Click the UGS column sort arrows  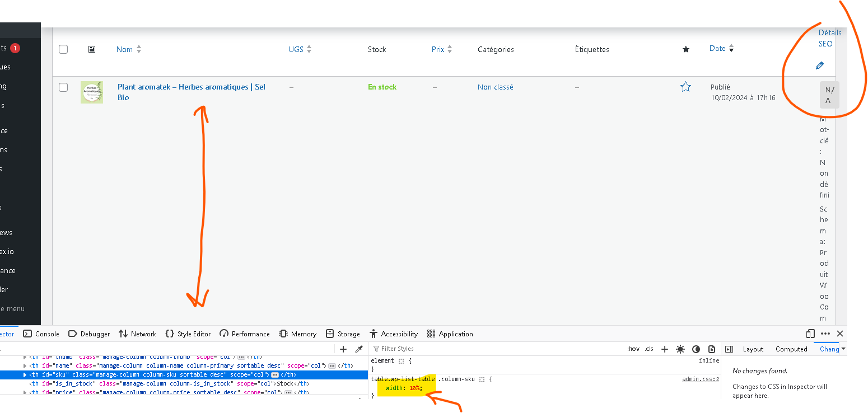click(309, 49)
